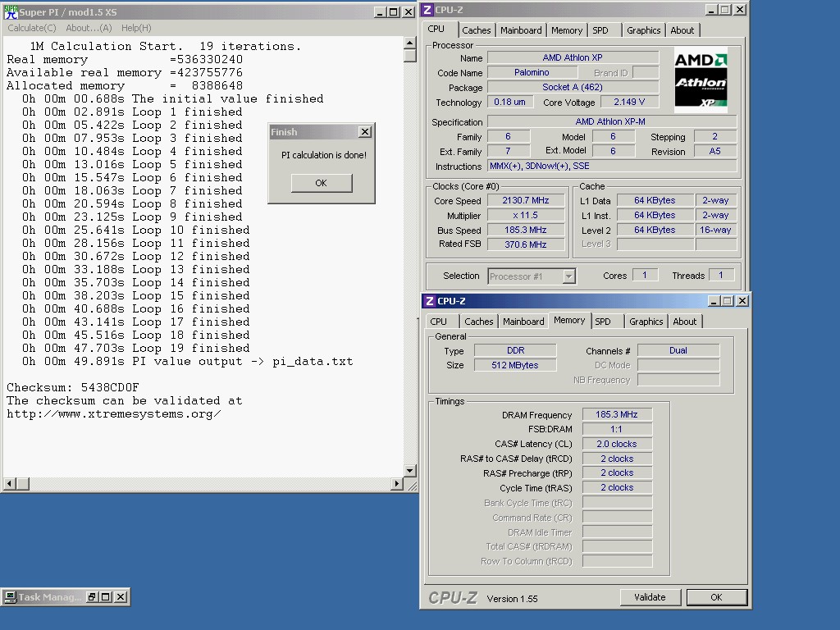The height and width of the screenshot is (630, 840).
Task: Click the DRAM Frequency value 185.3 MHz
Action: tap(617, 414)
